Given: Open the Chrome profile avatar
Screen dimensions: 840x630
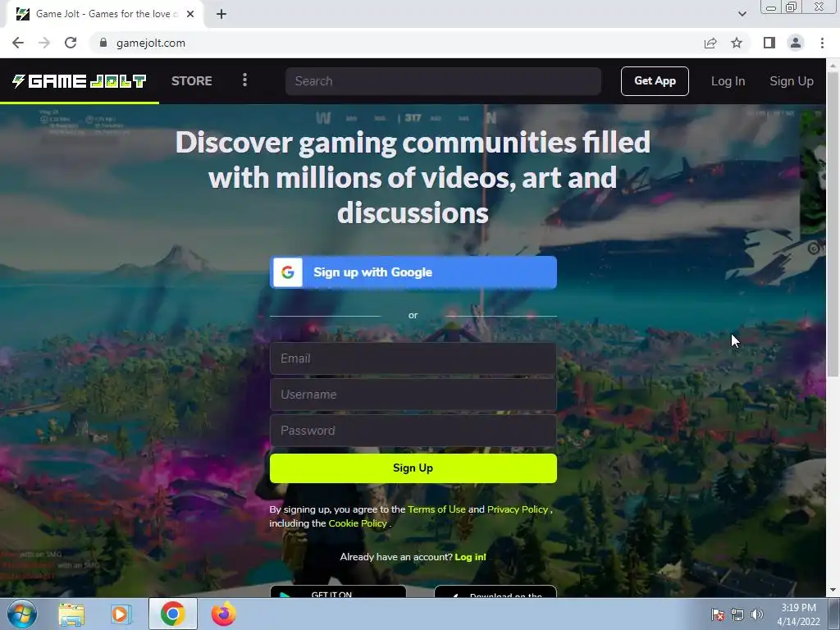Looking at the screenshot, I should click(796, 43).
